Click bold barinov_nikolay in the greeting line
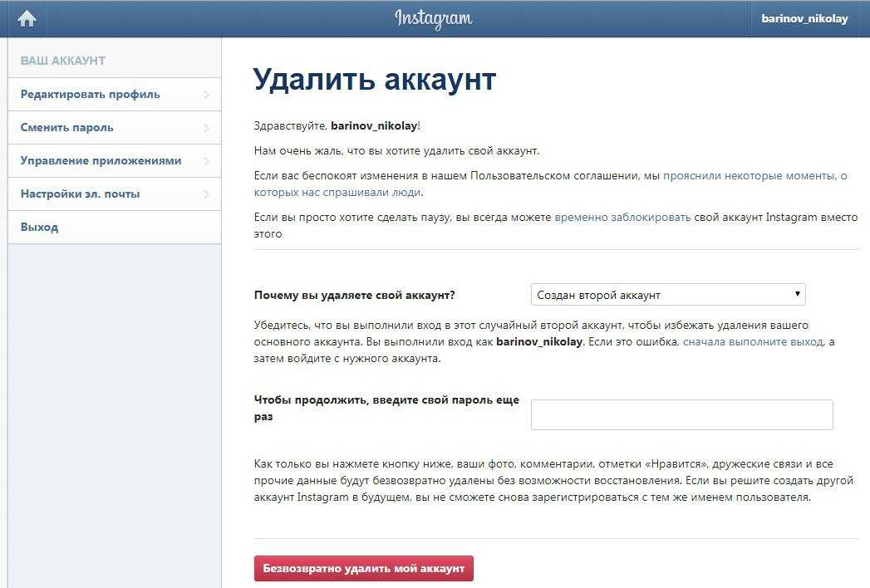Screen dimensions: 870x588 (x=374, y=126)
